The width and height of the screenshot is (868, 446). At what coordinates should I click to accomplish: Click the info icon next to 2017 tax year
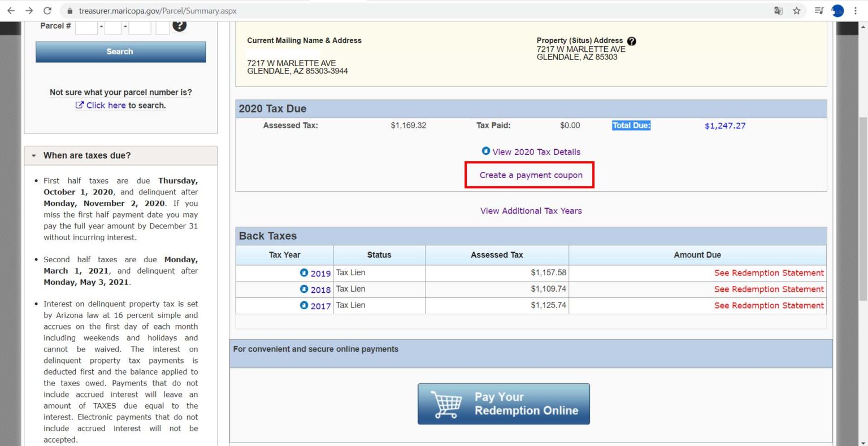coord(304,305)
